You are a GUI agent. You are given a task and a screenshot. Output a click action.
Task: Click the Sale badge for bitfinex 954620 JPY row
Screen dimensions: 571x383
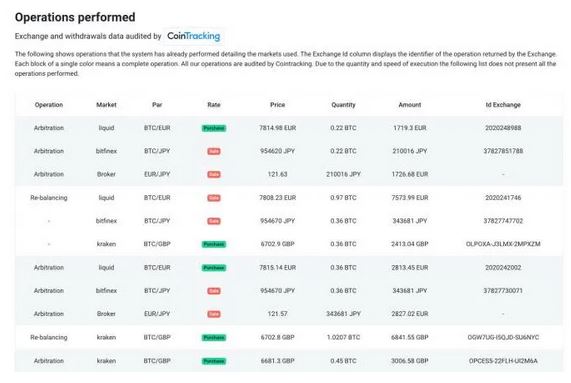click(x=214, y=151)
